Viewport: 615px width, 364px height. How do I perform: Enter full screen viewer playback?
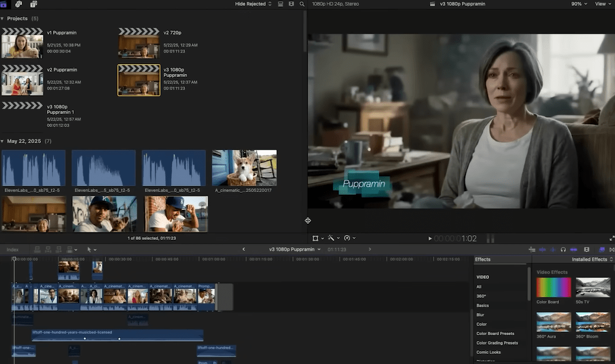coord(612,238)
